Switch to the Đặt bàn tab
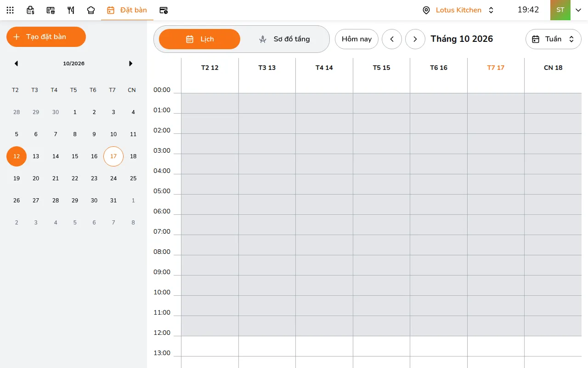Viewport: 588px width, 368px height. pyautogui.click(x=127, y=10)
